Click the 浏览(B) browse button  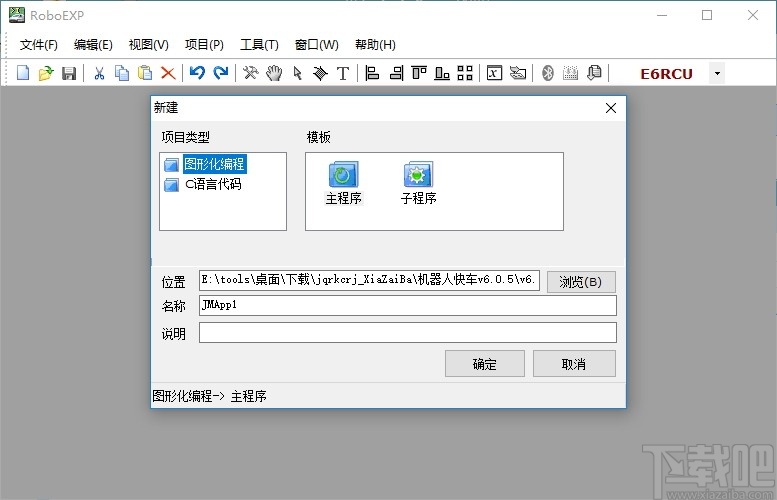581,282
